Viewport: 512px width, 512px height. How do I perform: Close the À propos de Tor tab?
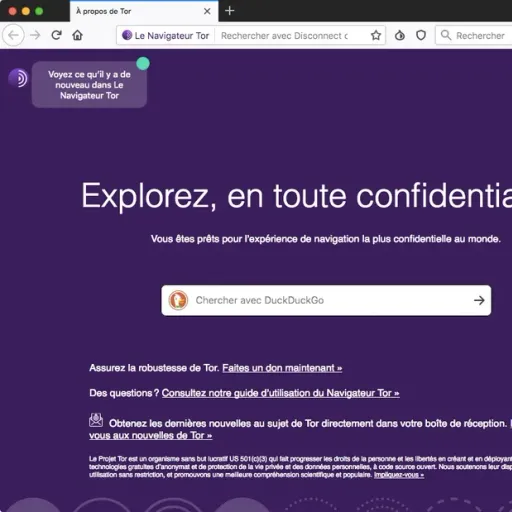(207, 11)
